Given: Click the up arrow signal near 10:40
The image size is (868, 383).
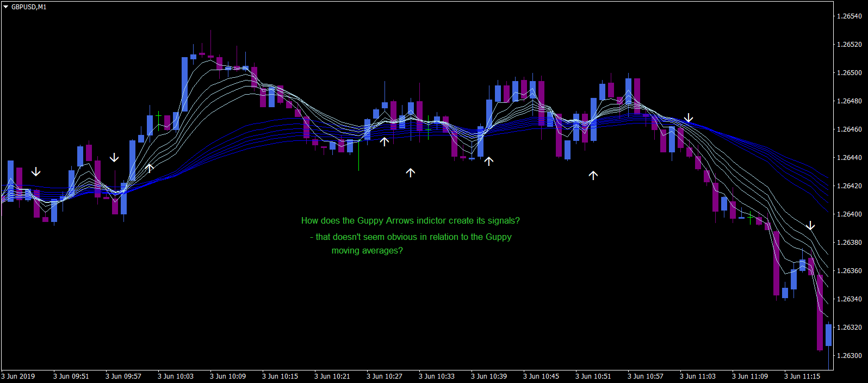Looking at the screenshot, I should click(x=489, y=161).
